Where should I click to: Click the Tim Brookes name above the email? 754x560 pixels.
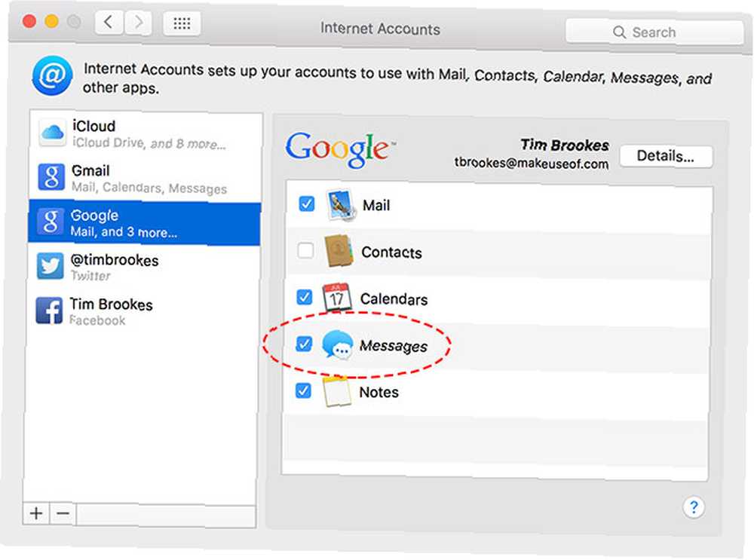[565, 145]
